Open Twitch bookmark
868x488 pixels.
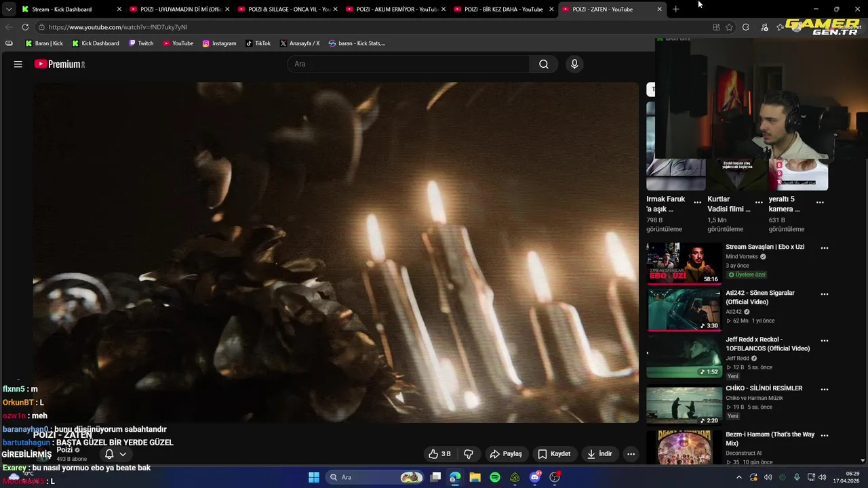(x=141, y=43)
